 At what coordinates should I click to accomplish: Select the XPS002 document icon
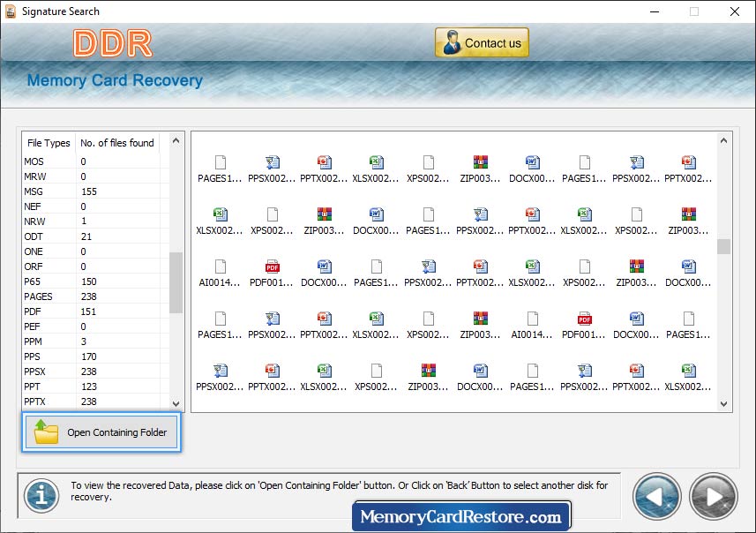tap(428, 161)
